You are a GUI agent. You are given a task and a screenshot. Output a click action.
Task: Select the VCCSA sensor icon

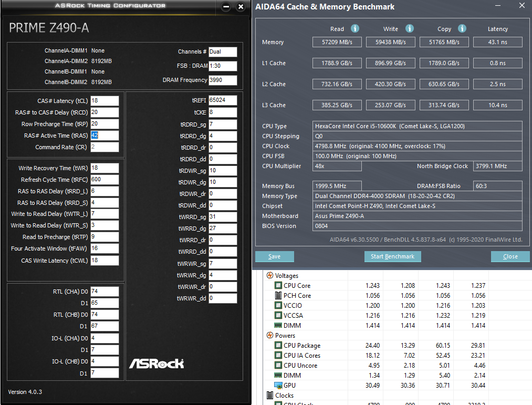pos(278,315)
